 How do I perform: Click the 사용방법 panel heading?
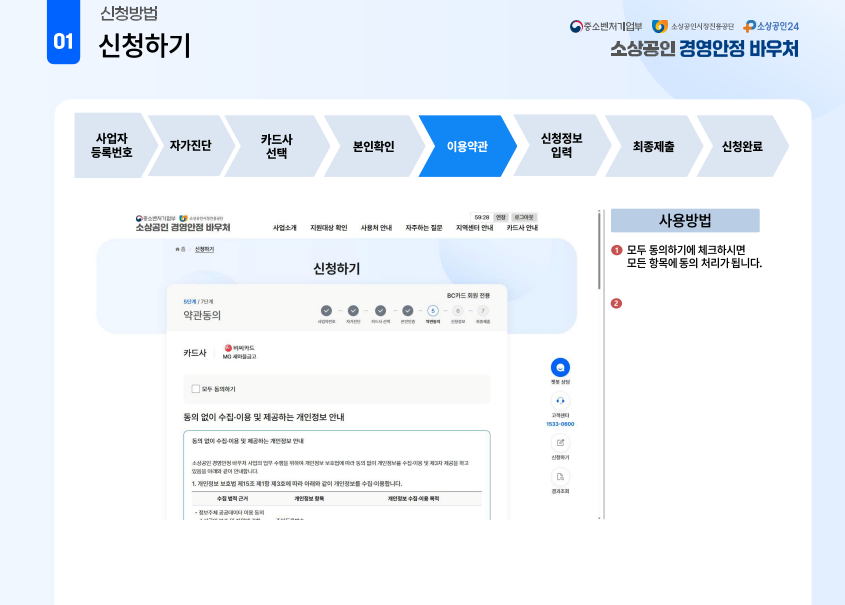[685, 220]
